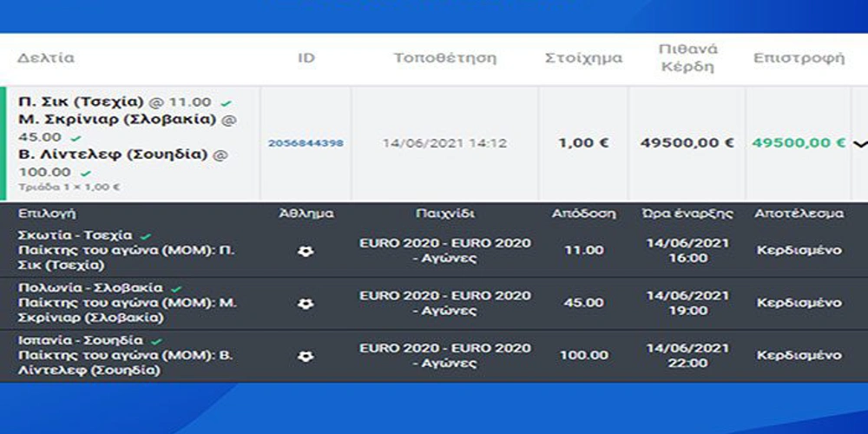Click green checkmark next to Π. Σικ @ 11.00

pos(226,103)
